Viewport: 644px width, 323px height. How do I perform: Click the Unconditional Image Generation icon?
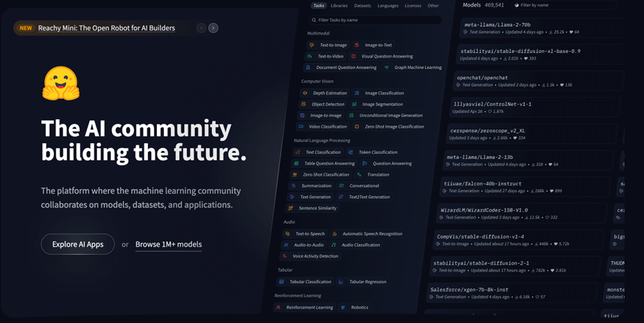(352, 116)
